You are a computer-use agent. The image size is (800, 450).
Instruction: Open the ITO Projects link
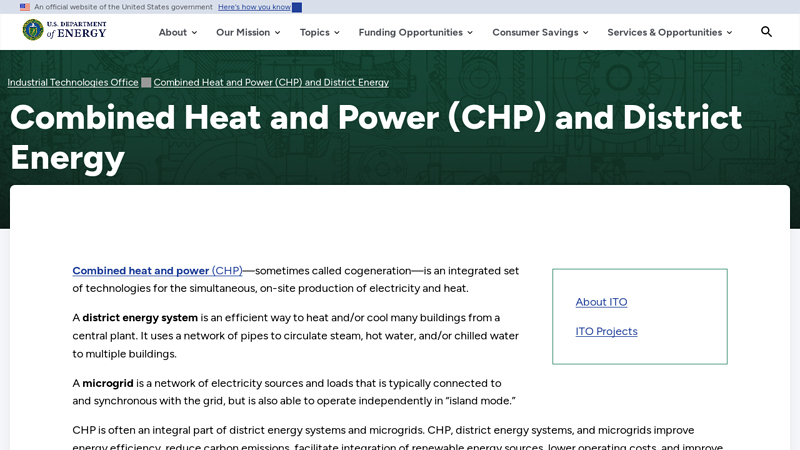coord(606,331)
